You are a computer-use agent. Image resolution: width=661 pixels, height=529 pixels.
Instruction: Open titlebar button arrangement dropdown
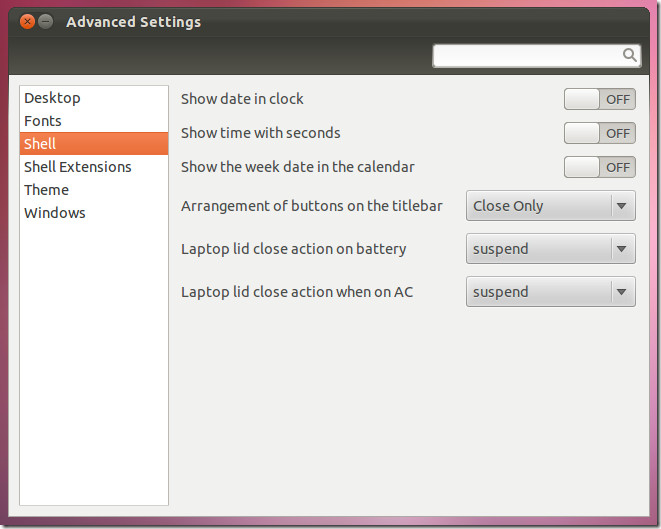551,206
